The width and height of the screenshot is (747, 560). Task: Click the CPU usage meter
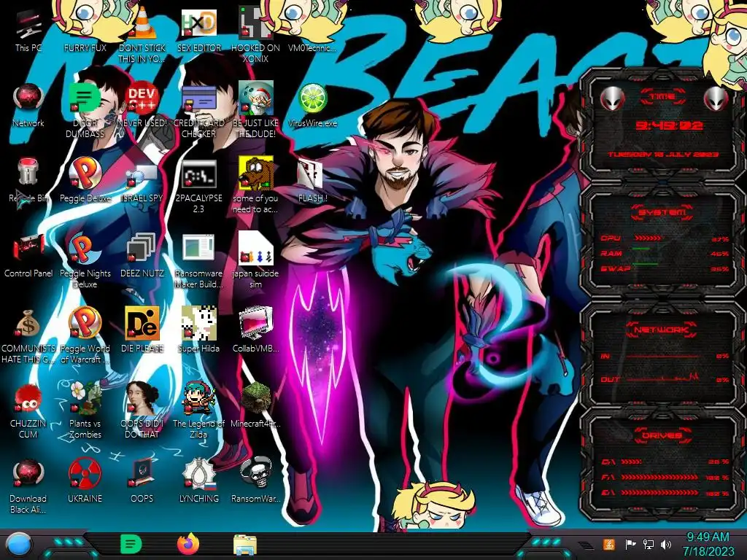click(664, 238)
